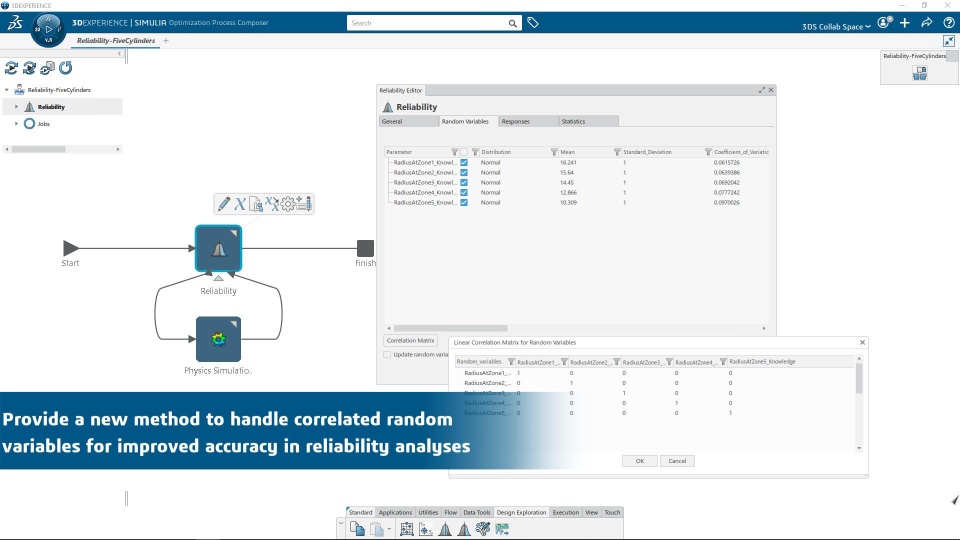Click the expand view icon top right
960x540 pixels.
pos(949,41)
